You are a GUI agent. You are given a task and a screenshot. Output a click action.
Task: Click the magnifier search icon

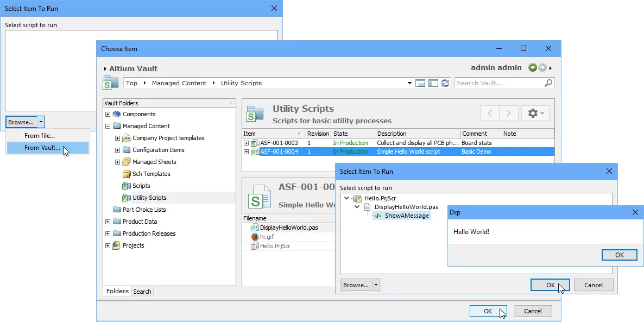click(x=548, y=83)
